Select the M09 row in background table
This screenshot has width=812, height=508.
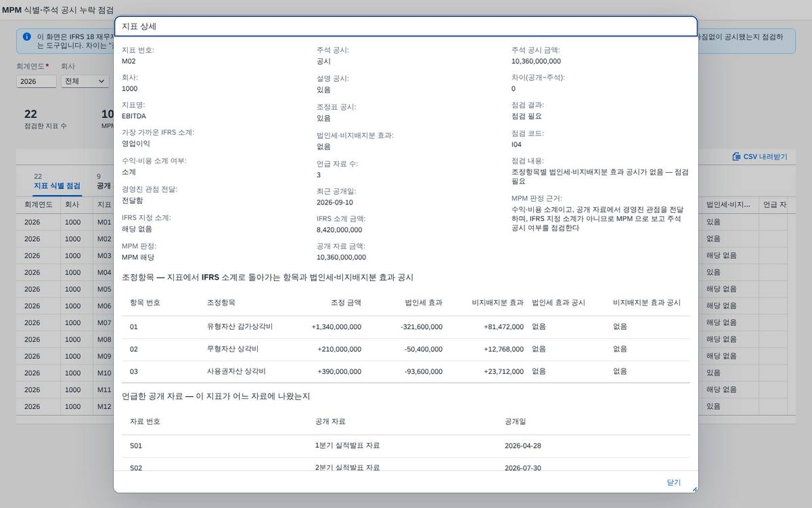[x=65, y=356]
